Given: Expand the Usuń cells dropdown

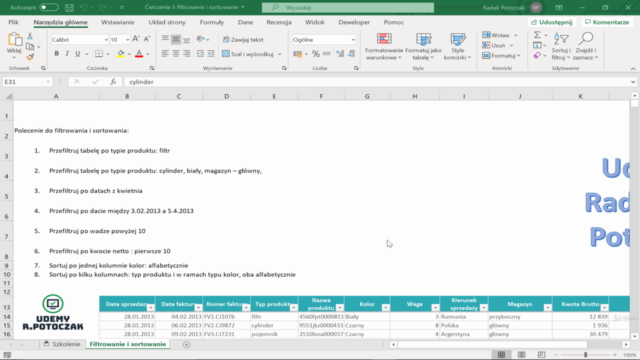Looking at the screenshot, I should tap(511, 45).
